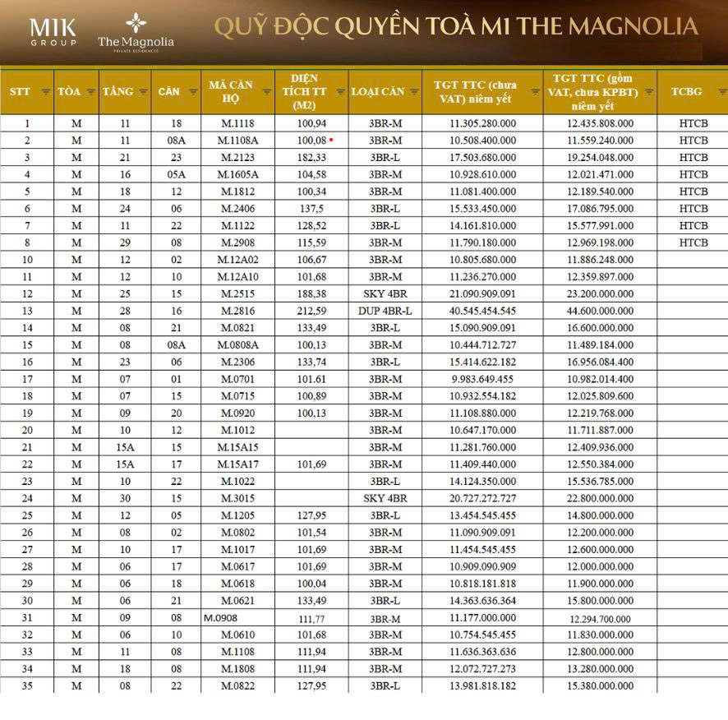Click the MIK Group logo
Viewport: 728px width, 720px height.
[53, 31]
